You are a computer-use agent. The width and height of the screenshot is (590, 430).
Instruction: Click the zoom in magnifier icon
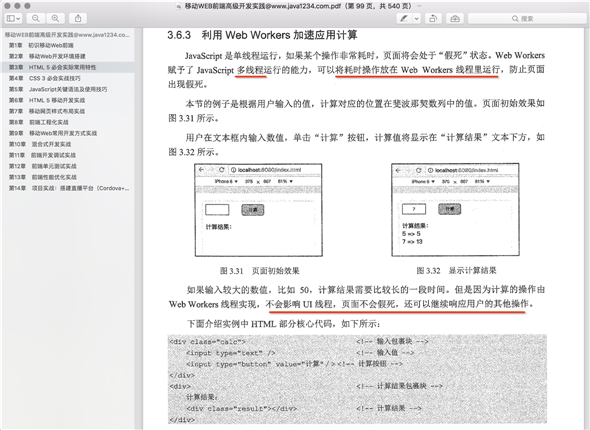(x=55, y=18)
